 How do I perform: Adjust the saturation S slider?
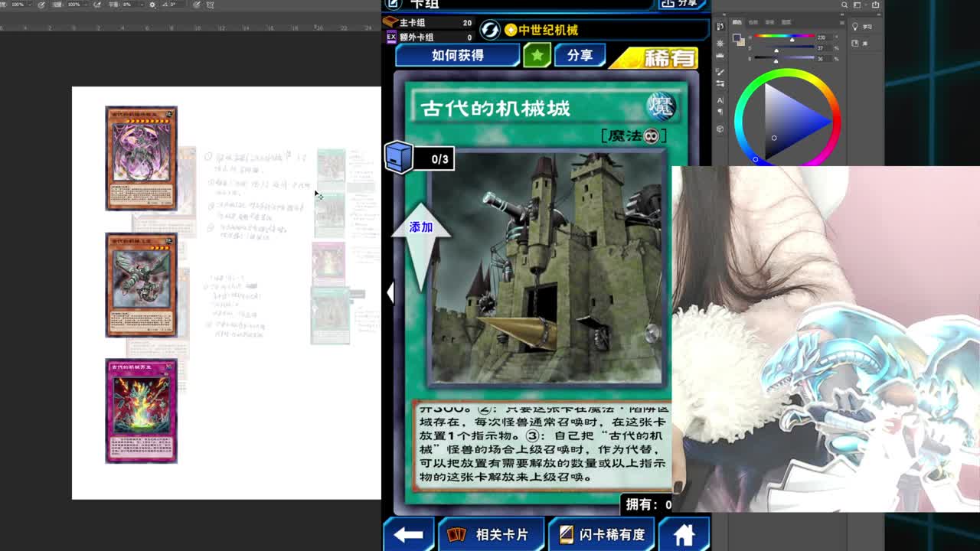coord(785,48)
